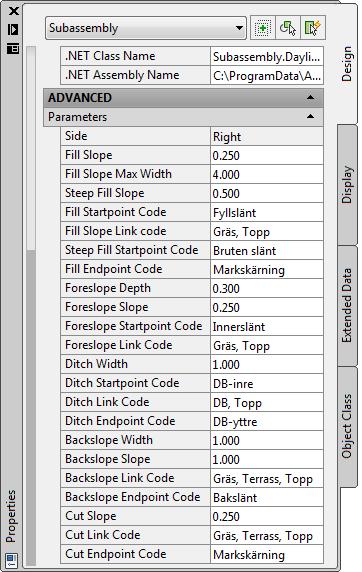Select the 'Side' property label
Image resolution: width=362 pixels, height=572 pixels.
[x=76, y=136]
